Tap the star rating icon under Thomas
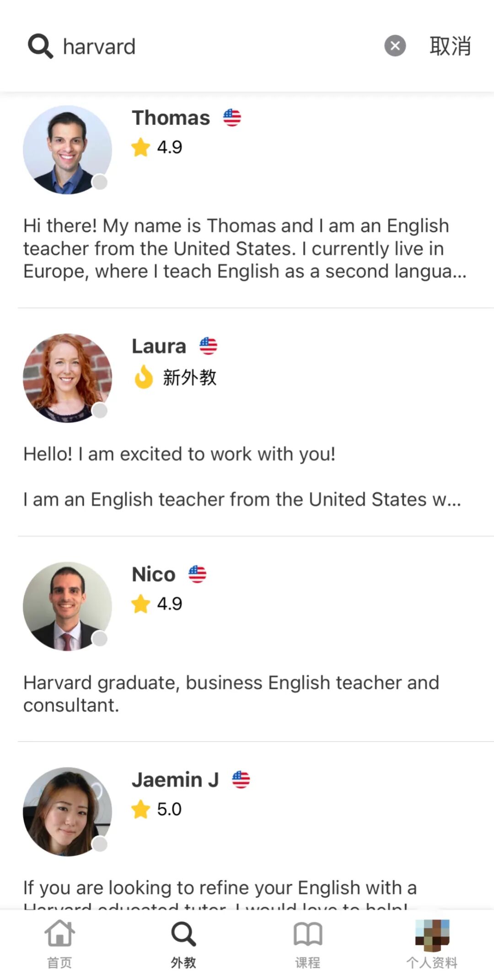Screen dimensions: 494x980 point(140,147)
